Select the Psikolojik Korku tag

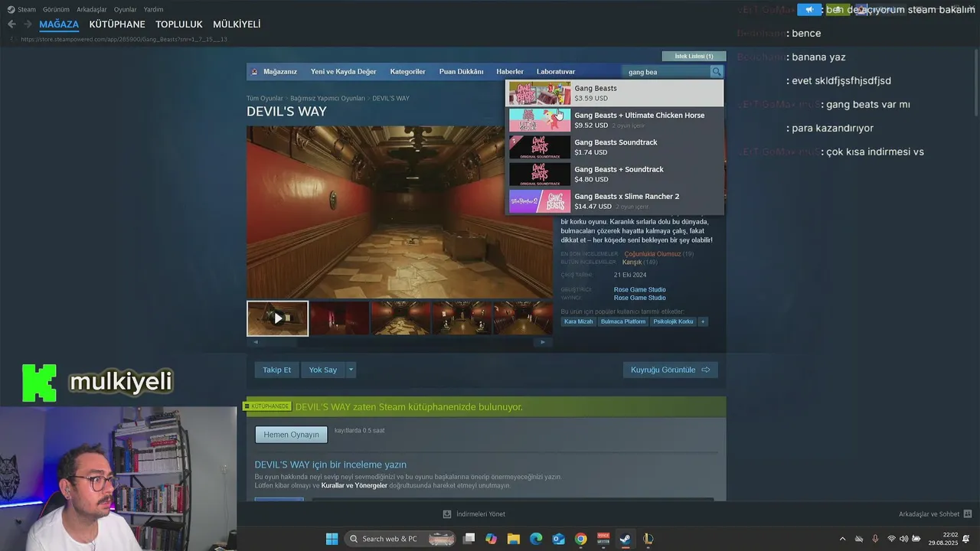point(673,321)
